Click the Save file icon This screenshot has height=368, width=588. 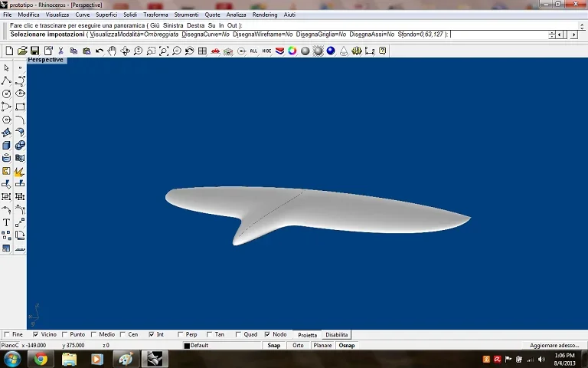point(35,51)
